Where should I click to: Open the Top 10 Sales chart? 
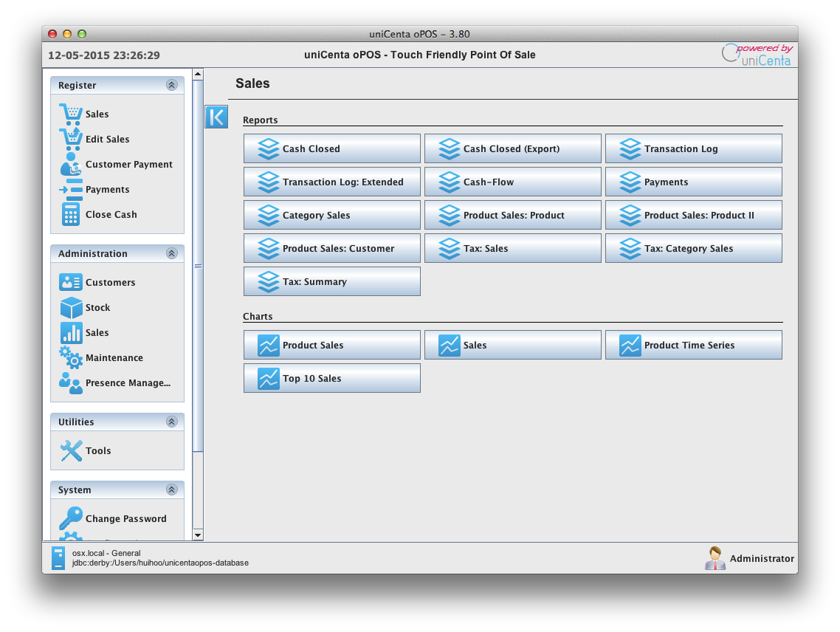[331, 378]
